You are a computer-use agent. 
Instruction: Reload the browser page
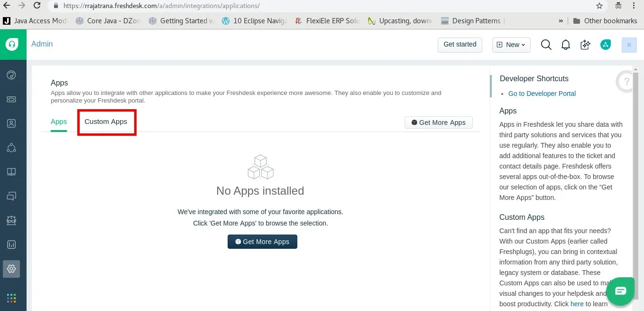click(x=37, y=6)
